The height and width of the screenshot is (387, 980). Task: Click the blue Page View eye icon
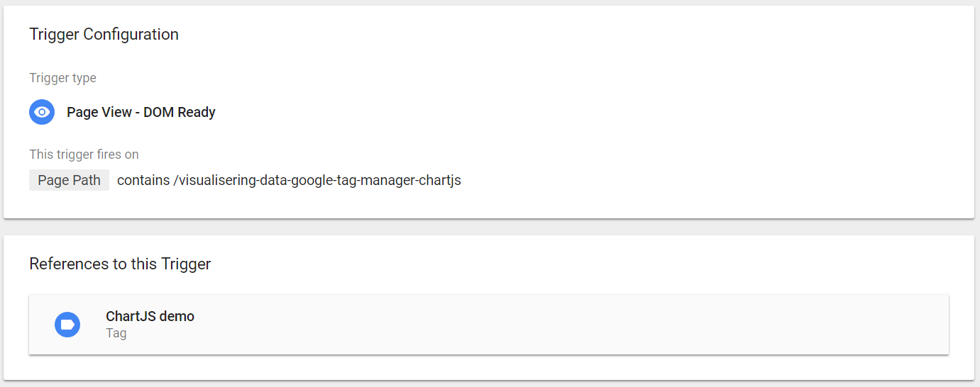point(42,112)
